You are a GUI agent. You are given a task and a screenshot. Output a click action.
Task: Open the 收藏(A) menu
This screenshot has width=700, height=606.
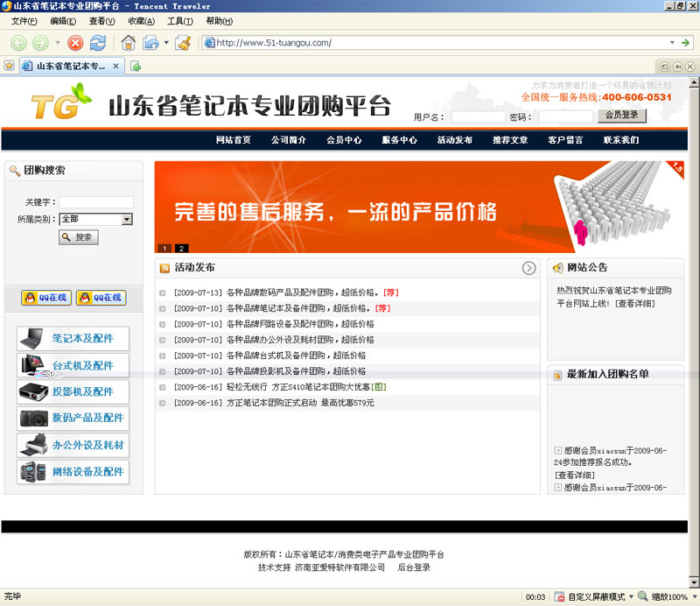[141, 21]
